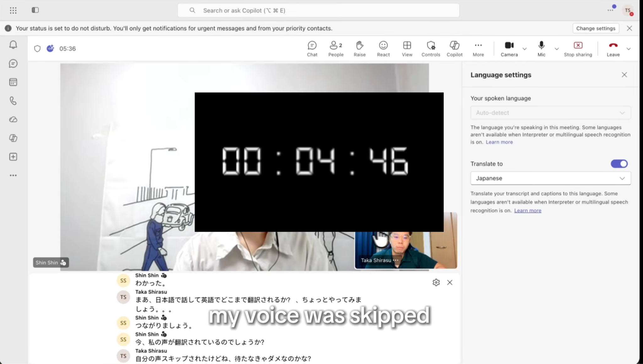Click caption text つながりましょう。
The image size is (643, 364).
[x=164, y=325]
